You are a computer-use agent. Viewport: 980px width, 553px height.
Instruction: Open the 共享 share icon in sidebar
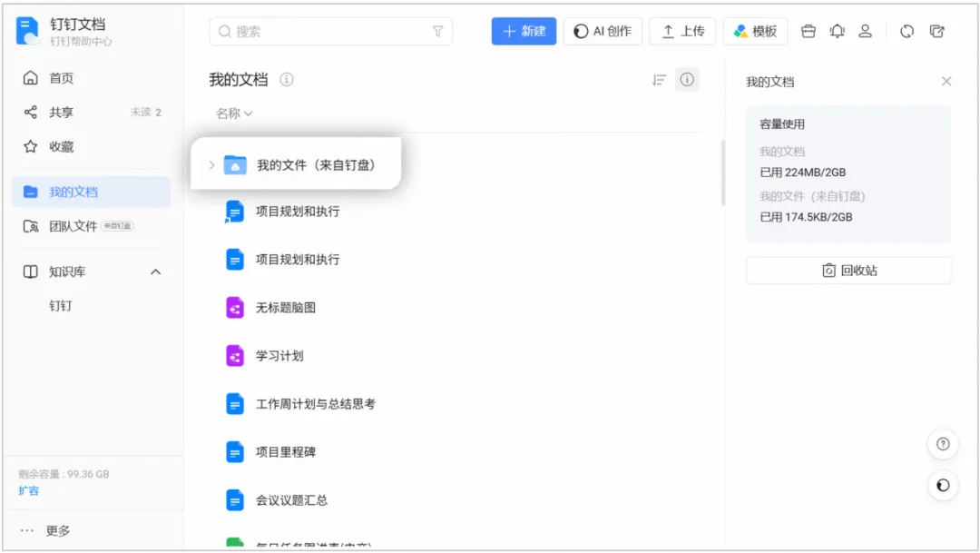click(30, 112)
